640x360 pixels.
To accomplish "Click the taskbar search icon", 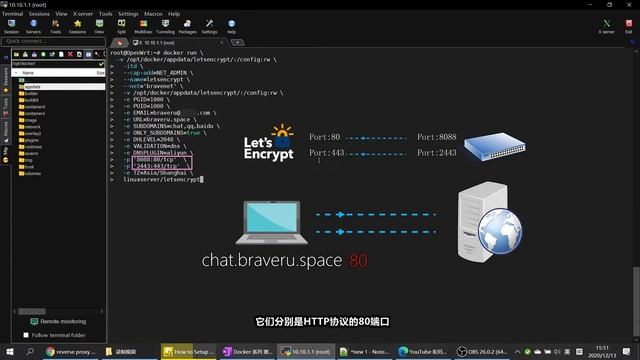I will 30,352.
